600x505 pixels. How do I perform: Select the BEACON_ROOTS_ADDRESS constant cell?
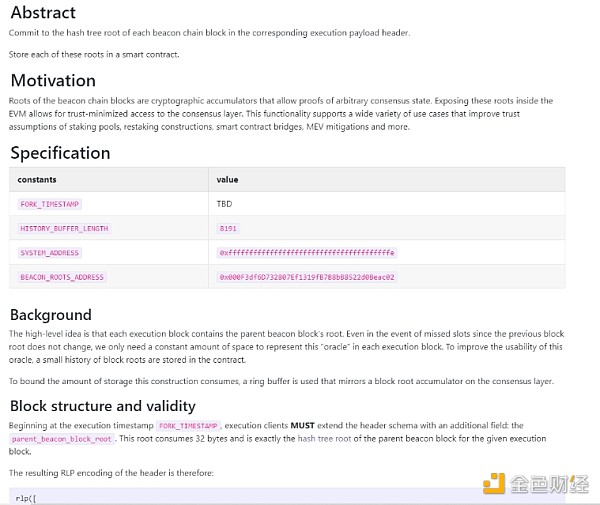[x=62, y=277]
